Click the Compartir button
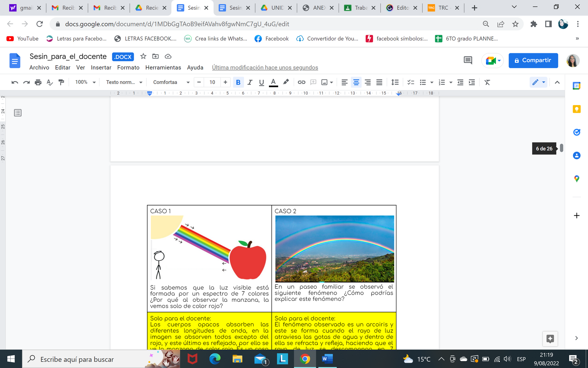 coord(533,60)
